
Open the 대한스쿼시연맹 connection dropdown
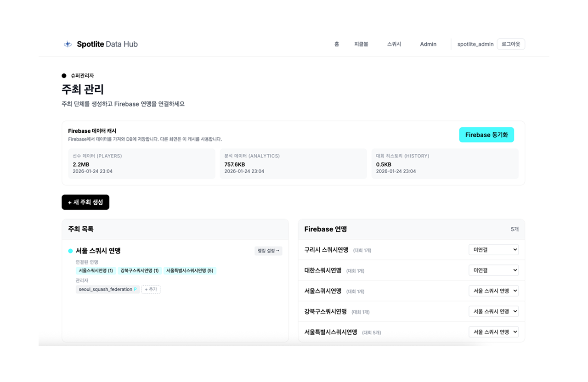(493, 270)
